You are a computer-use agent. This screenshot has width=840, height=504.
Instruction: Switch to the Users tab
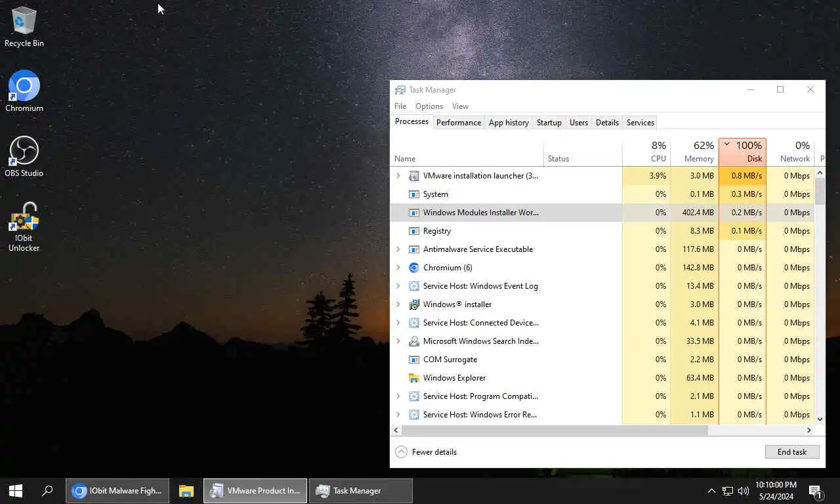[x=579, y=123]
